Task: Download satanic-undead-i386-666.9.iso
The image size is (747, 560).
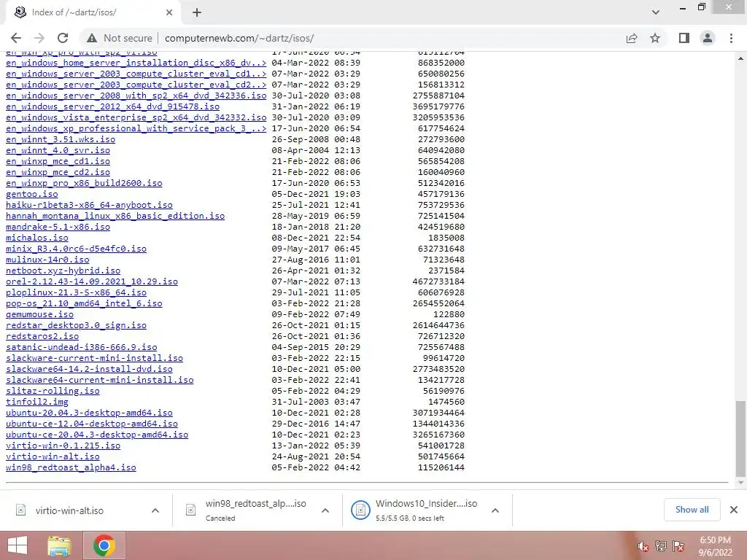Action: 82,348
